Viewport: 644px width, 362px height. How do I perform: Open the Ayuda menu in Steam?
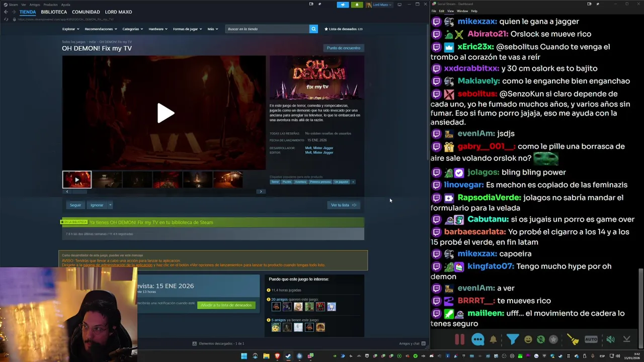(x=66, y=5)
